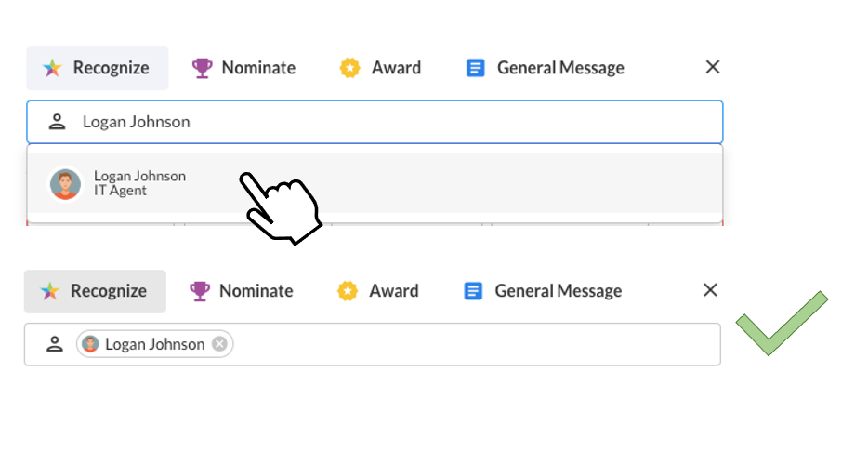Open the upper Nominate tab

[x=243, y=68]
